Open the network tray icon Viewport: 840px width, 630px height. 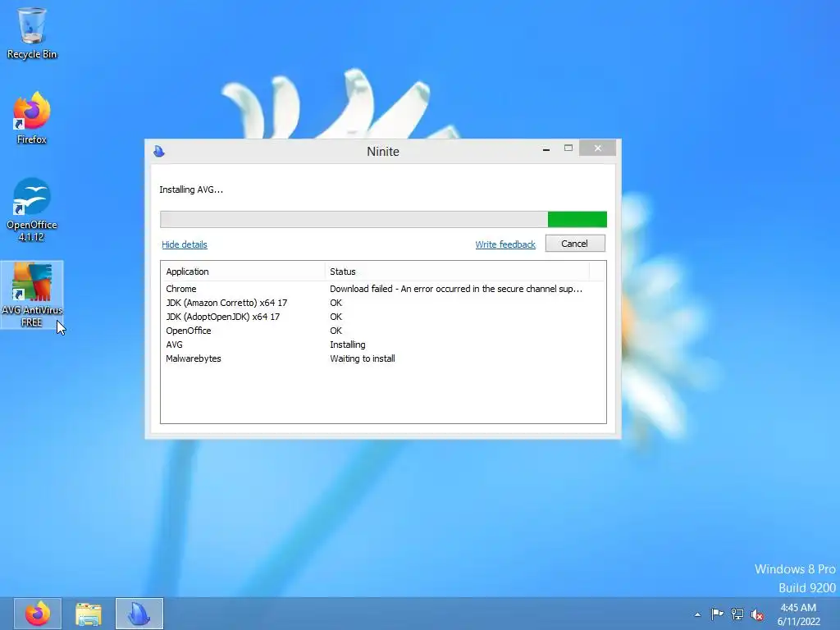coord(737,614)
